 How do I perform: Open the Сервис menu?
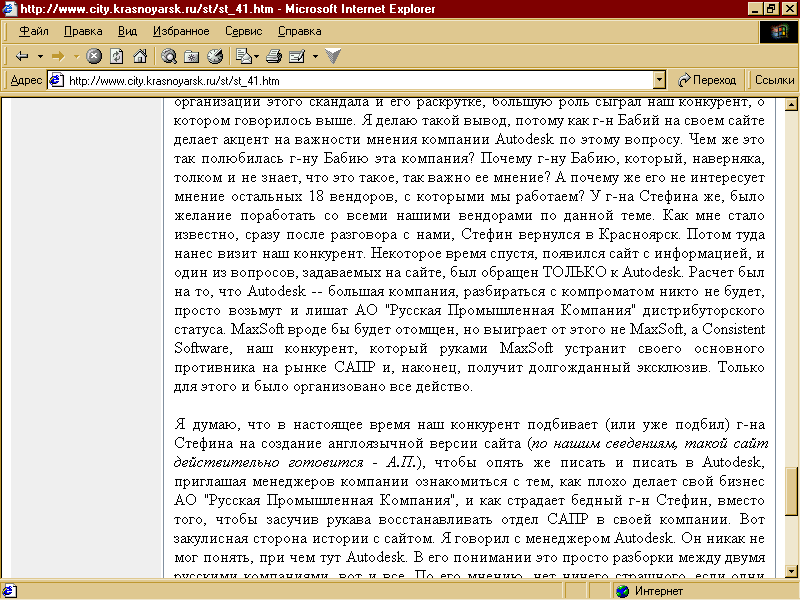(244, 32)
